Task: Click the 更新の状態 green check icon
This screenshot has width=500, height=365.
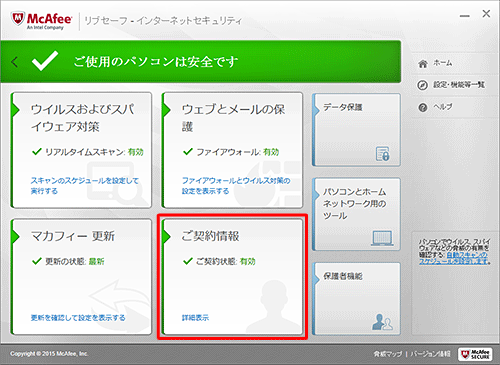Action: click(x=36, y=261)
